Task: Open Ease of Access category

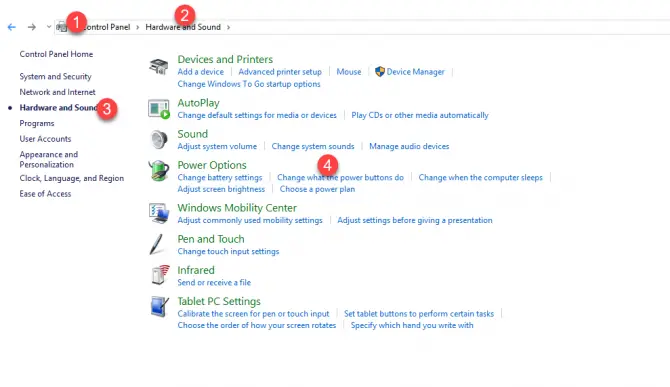Action: click(45, 194)
